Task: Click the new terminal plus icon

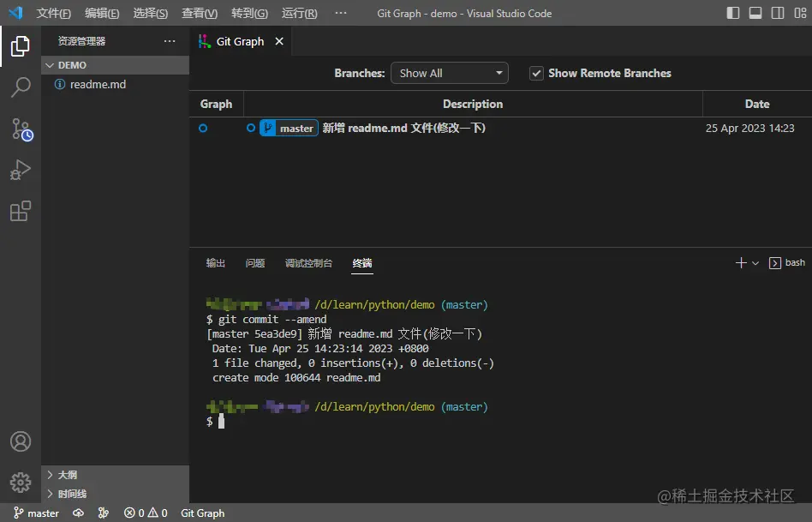Action: pyautogui.click(x=741, y=263)
